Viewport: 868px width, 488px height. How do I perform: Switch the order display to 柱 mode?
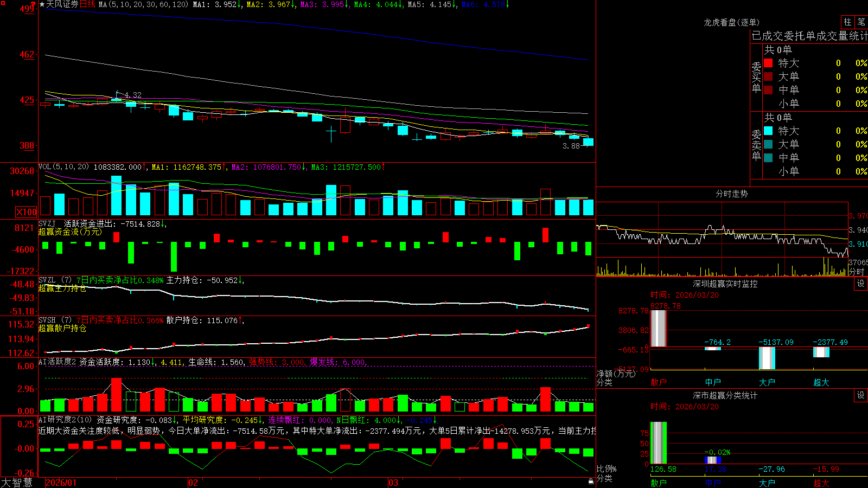pos(847,22)
